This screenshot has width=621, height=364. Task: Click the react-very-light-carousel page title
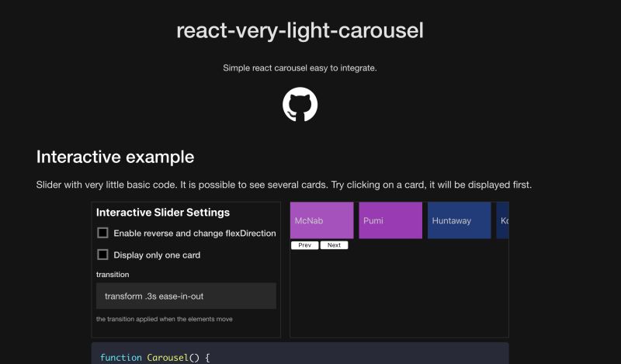[300, 31]
